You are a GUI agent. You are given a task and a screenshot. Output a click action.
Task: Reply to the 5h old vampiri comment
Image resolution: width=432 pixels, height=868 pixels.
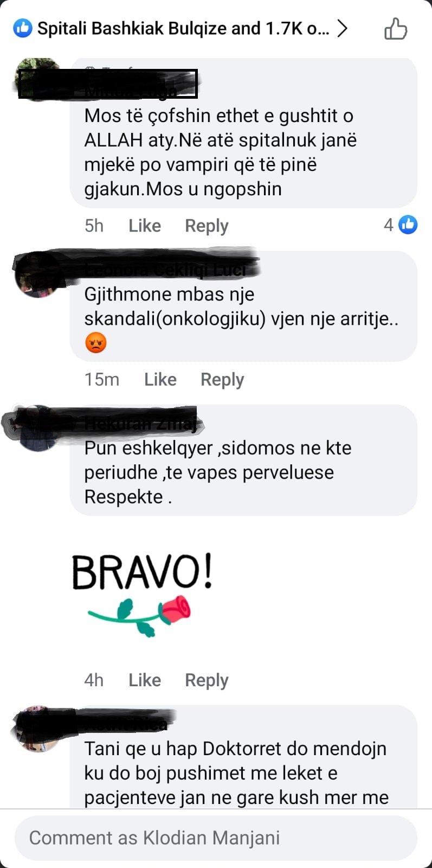[207, 226]
